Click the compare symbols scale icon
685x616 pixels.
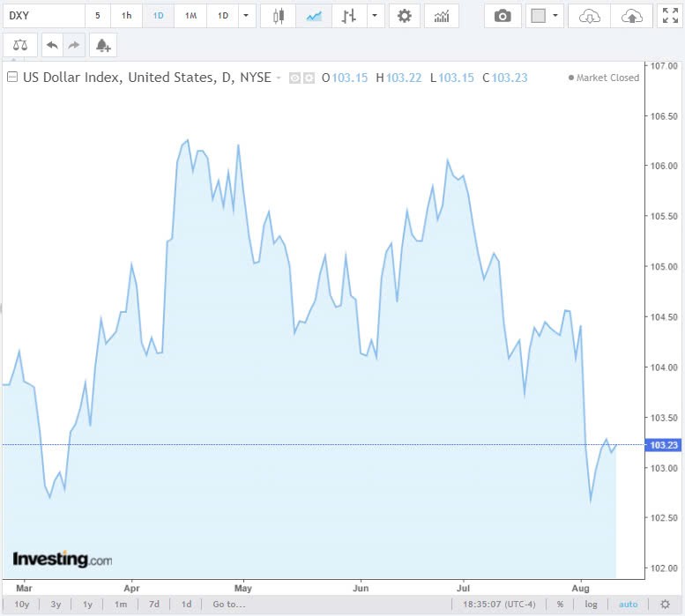(x=20, y=45)
